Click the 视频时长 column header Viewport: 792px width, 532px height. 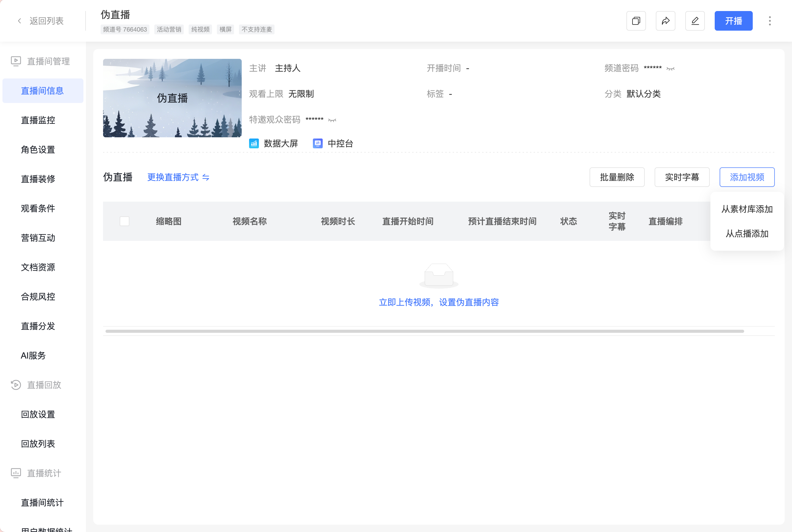pos(338,221)
